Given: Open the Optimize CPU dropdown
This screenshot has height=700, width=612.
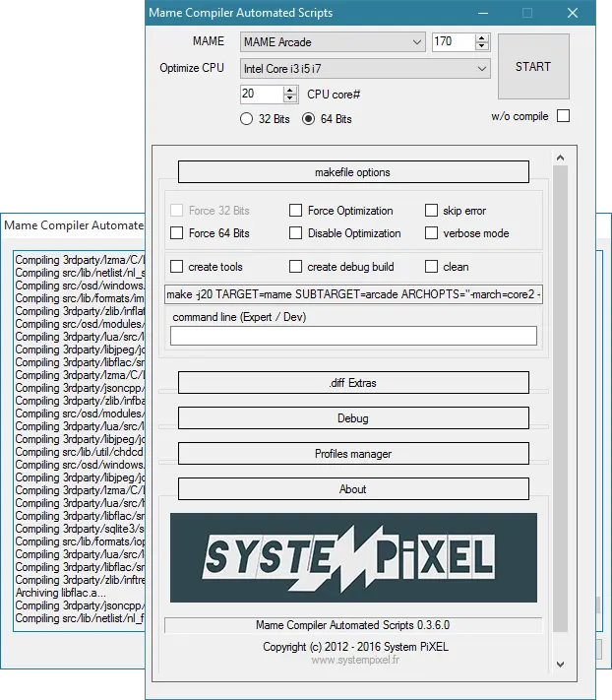Looking at the screenshot, I should 365,69.
